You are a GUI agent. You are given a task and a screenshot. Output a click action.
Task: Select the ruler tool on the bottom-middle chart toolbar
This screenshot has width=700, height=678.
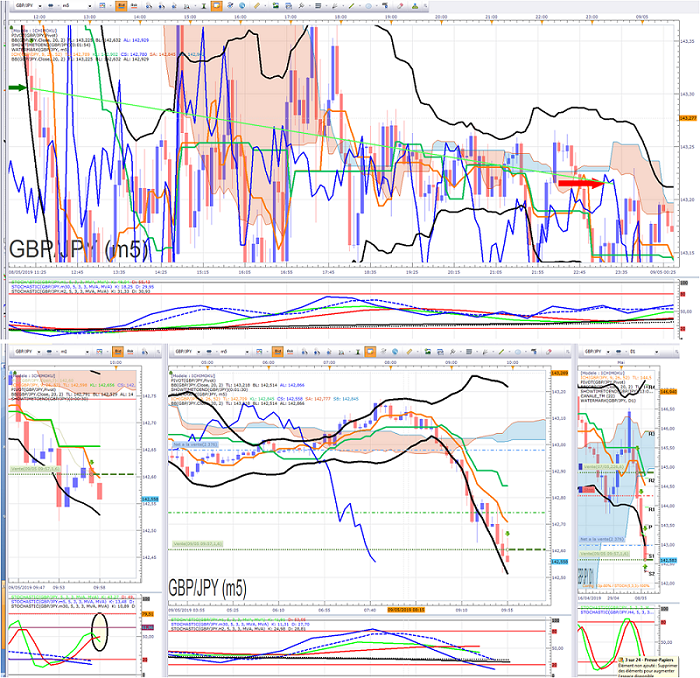(409, 352)
